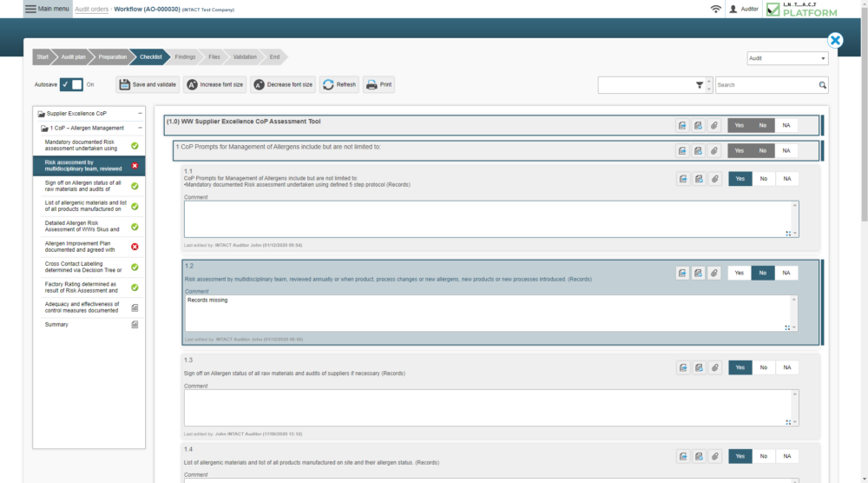Expand the 1.2 comment box with fullscreen icon
The image size is (868, 483).
[x=787, y=328]
